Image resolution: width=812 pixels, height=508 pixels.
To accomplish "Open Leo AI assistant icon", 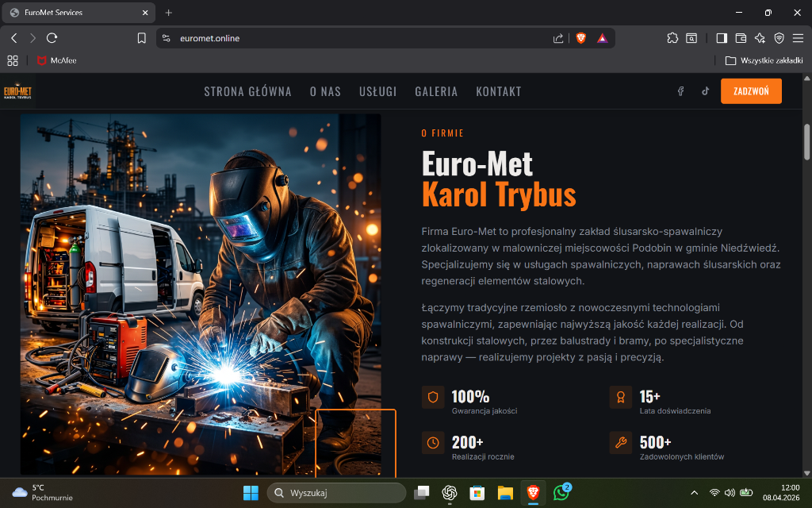I will click(760, 38).
